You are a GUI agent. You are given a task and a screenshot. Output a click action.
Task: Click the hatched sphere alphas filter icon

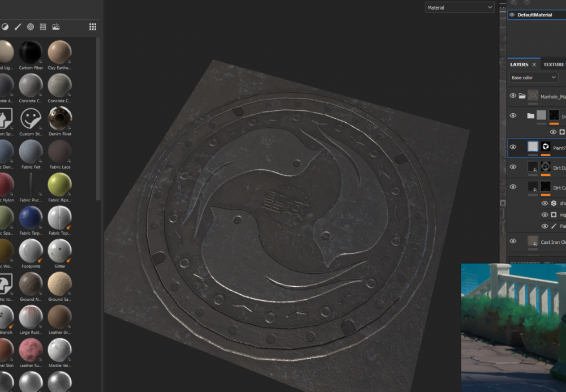pyautogui.click(x=31, y=27)
